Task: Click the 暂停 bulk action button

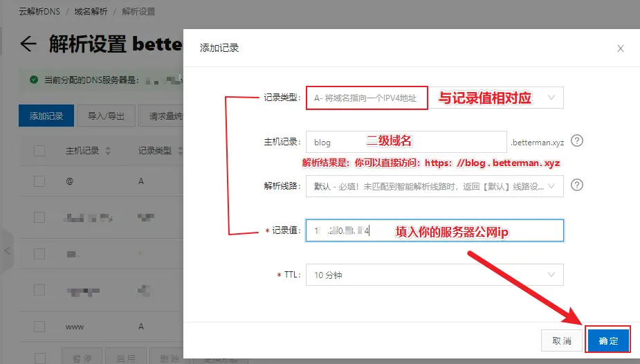Action: click(x=82, y=357)
